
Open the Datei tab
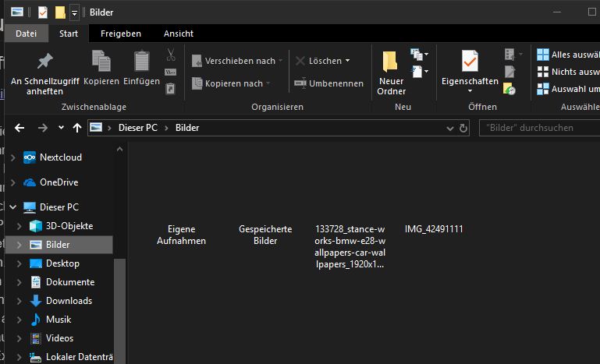[x=26, y=34]
